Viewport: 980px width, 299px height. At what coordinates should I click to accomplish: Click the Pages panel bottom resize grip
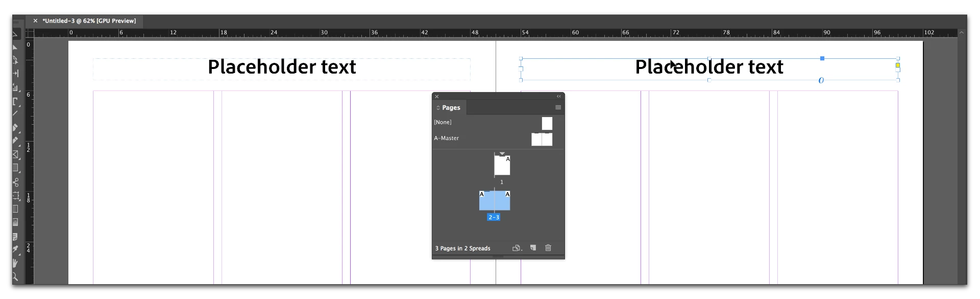[498, 257]
